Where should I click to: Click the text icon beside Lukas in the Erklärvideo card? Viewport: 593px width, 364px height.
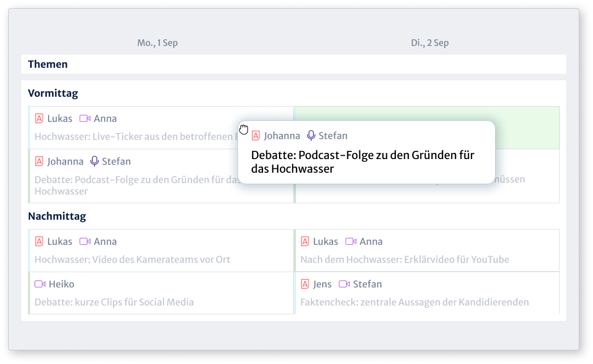[305, 241]
